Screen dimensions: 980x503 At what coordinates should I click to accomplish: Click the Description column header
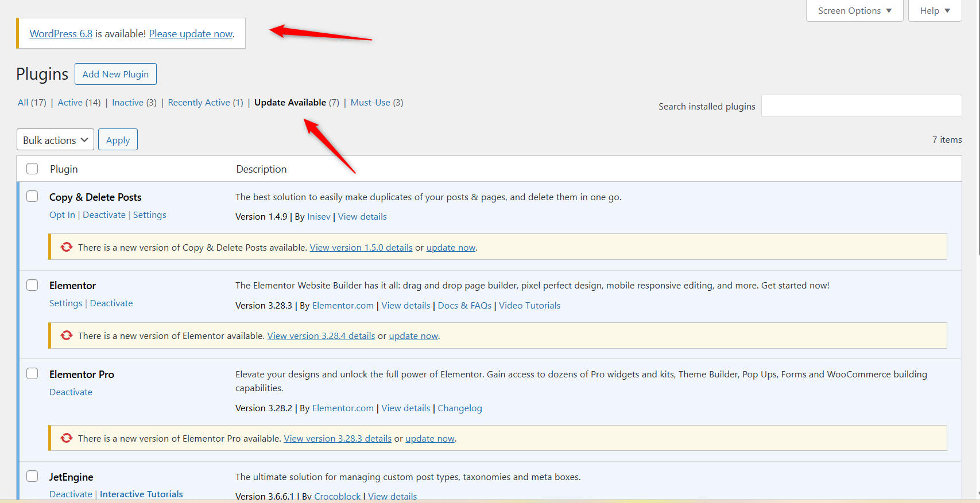click(x=261, y=169)
